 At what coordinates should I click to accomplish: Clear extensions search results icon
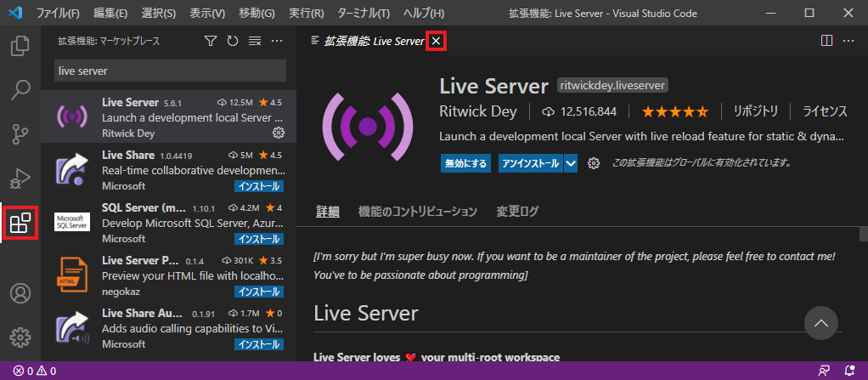click(255, 41)
